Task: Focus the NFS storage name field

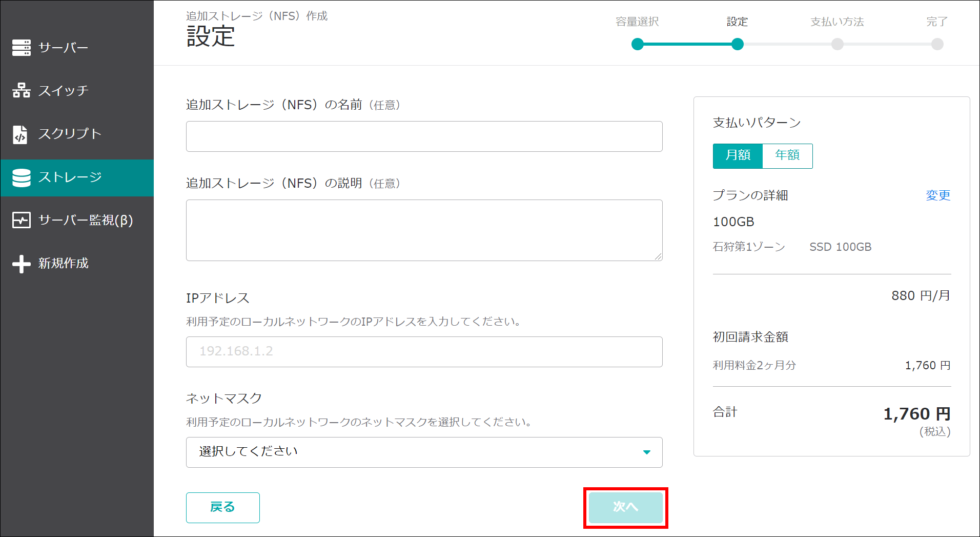Action: (x=423, y=136)
